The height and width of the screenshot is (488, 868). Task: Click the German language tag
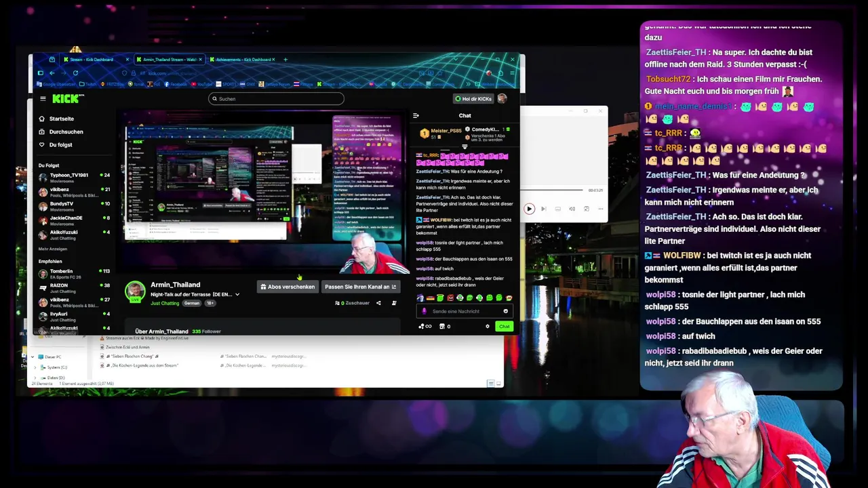tap(192, 303)
